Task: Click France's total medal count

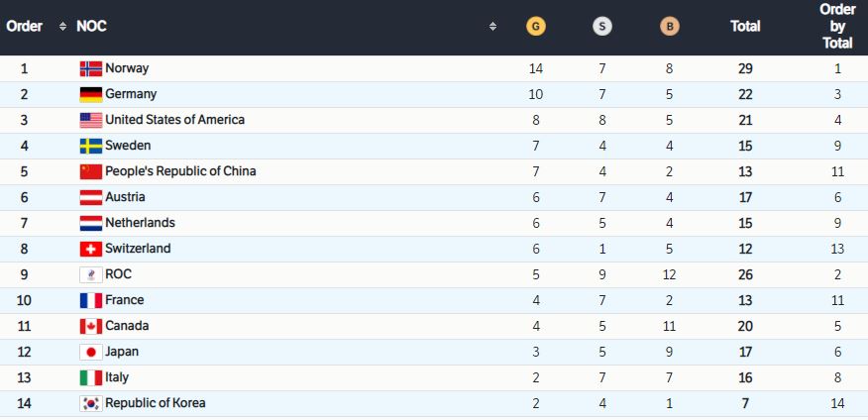Action: tap(745, 300)
